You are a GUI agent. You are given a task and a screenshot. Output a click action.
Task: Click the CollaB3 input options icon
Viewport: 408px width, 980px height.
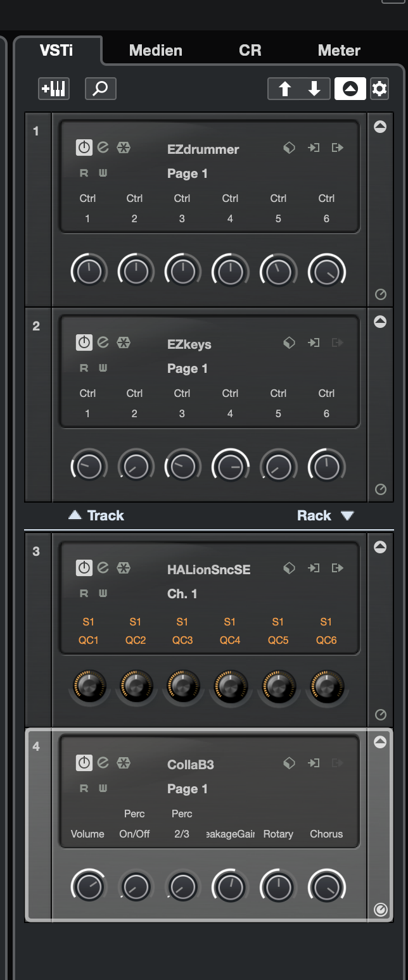point(314,763)
